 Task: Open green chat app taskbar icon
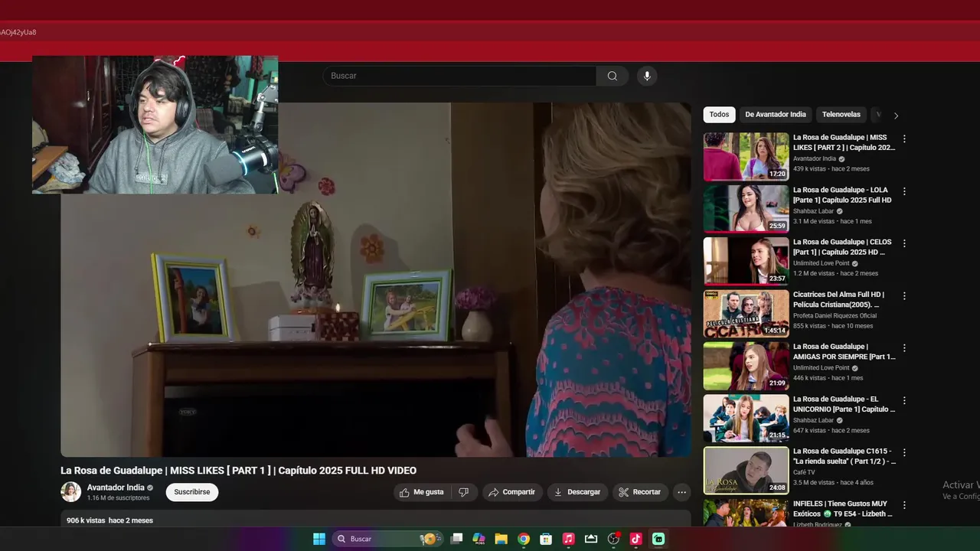[x=658, y=539]
